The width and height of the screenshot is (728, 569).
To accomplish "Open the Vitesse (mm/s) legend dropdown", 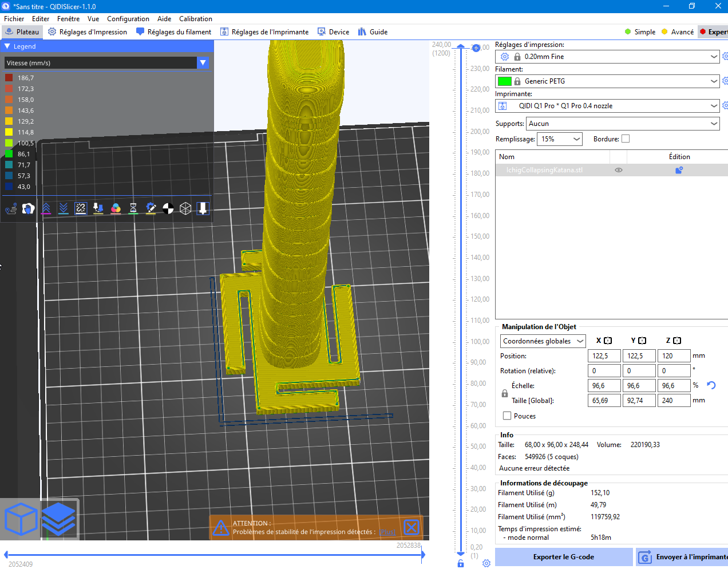I will [x=203, y=63].
